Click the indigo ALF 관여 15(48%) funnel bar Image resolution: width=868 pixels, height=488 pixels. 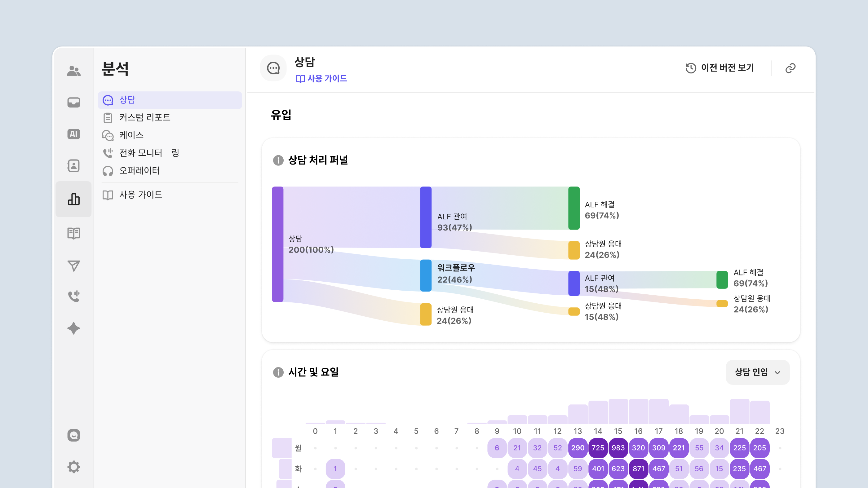pos(574,283)
